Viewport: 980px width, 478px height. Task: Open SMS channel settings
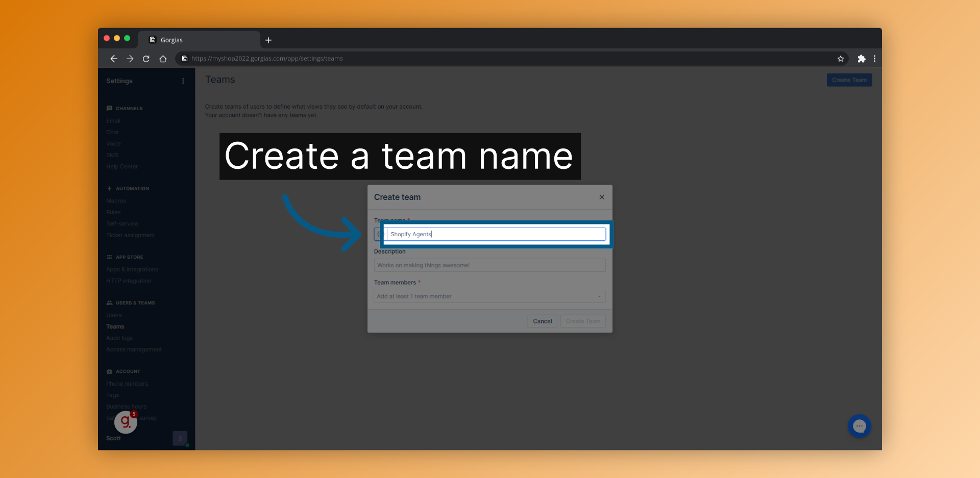point(112,155)
